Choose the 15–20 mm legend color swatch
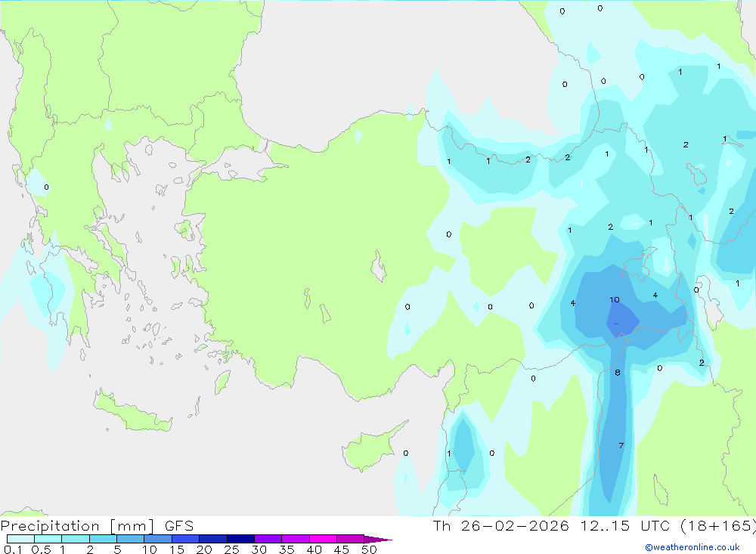 pos(185,539)
